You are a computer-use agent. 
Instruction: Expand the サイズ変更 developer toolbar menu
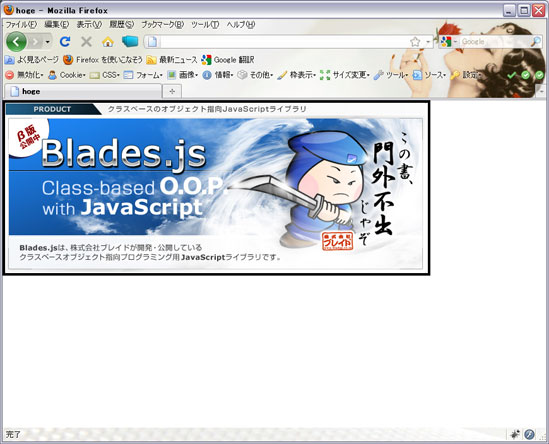[345, 75]
